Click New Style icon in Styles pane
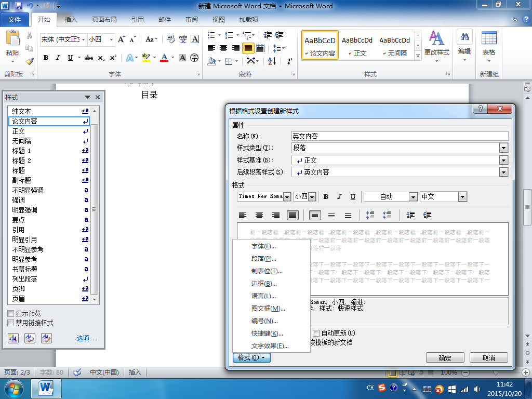 click(13, 338)
